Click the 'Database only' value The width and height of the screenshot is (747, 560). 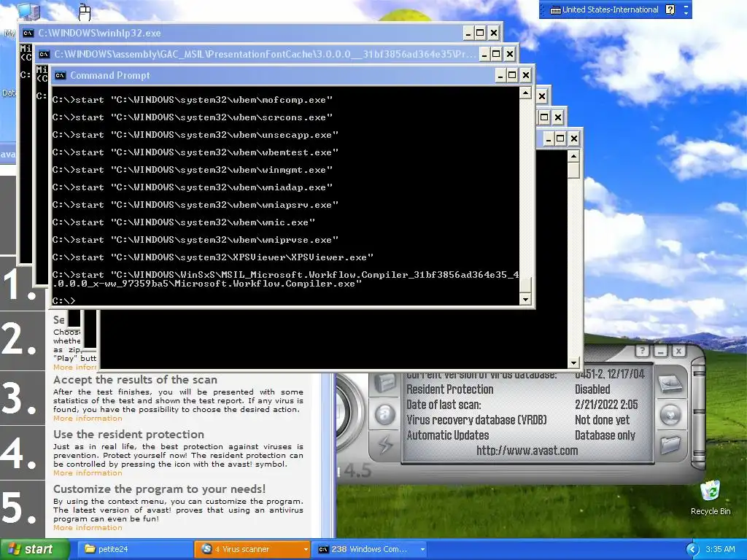[x=605, y=435]
